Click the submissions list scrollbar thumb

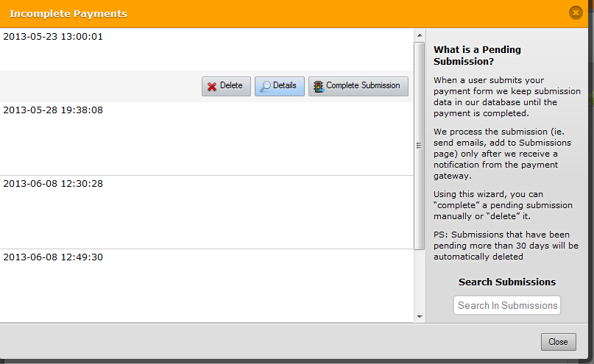(x=420, y=146)
